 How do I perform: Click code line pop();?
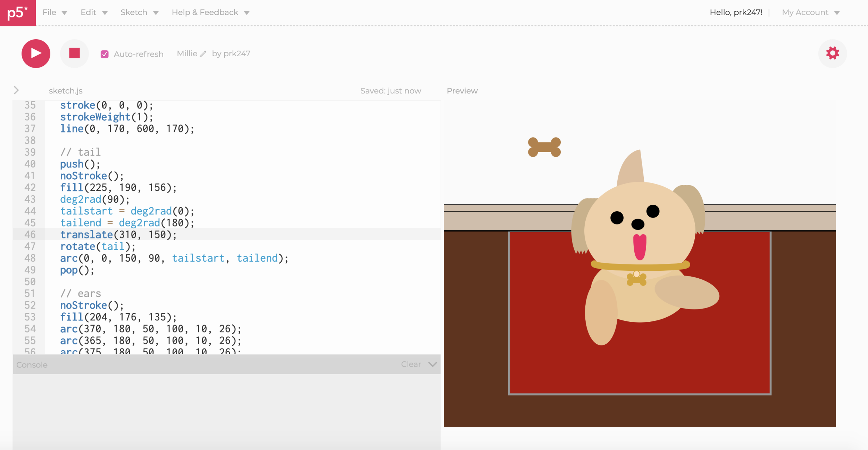(x=77, y=270)
